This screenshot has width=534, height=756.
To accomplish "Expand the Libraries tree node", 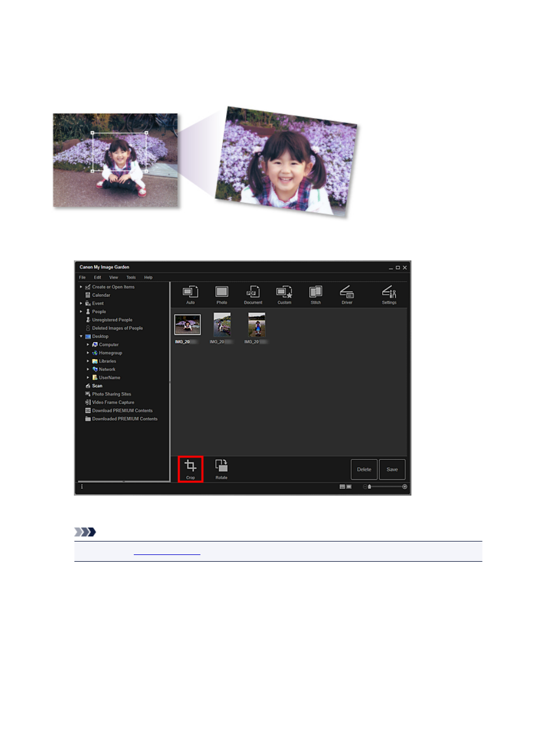I will tap(88, 361).
